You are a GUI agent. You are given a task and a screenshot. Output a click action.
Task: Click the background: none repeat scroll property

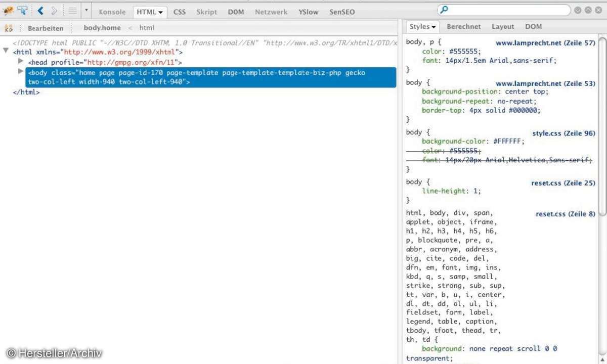click(490, 349)
